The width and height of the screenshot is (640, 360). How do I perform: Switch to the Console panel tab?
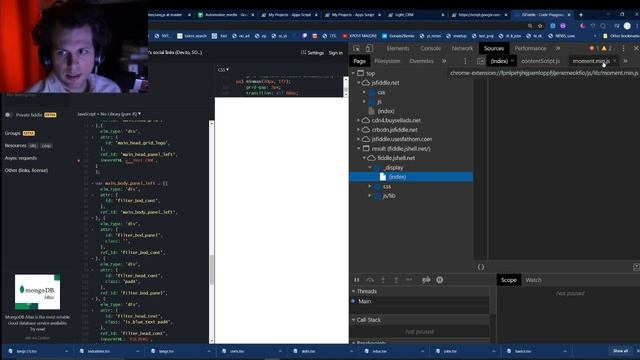coord(431,48)
